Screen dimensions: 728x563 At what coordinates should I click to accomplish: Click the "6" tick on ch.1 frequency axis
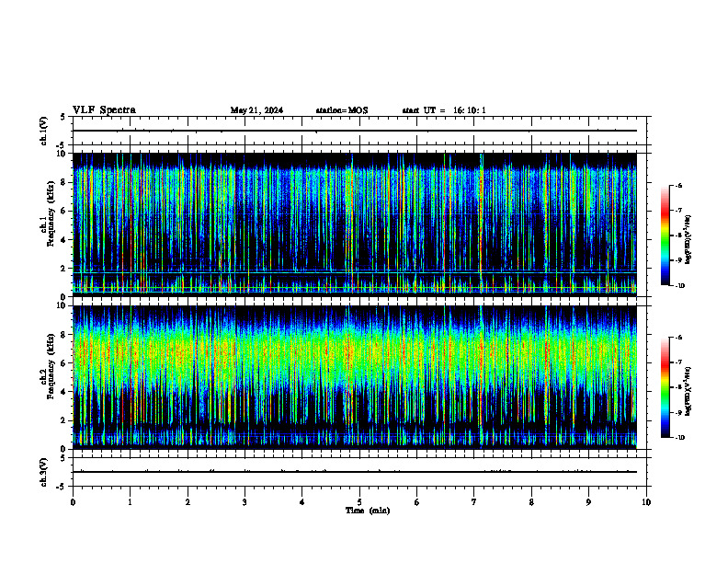click(64, 212)
